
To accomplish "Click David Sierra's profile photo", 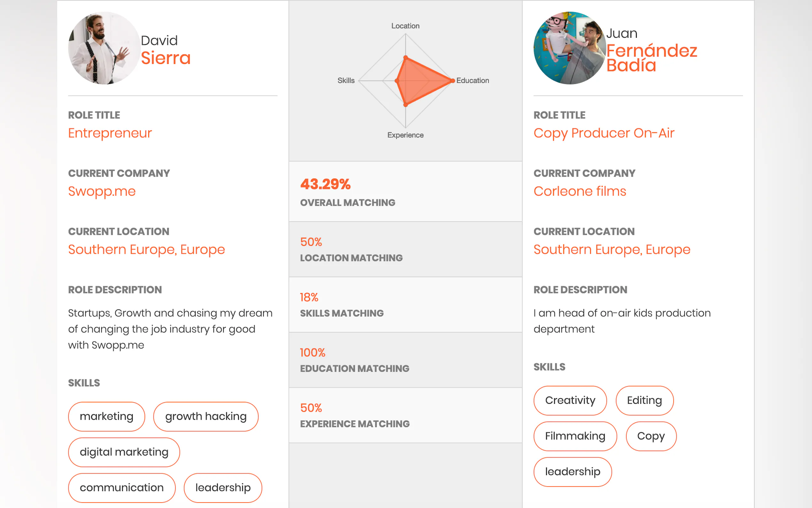I will (x=104, y=48).
